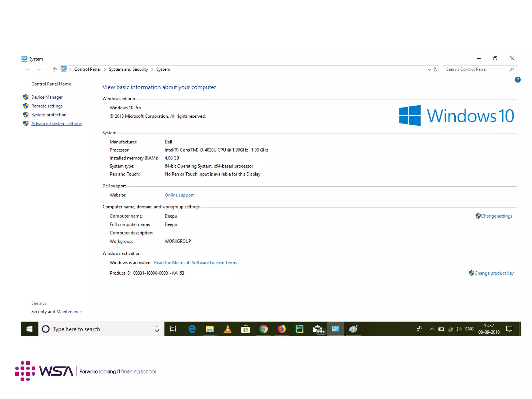Click the clock showing 15:37
The height and width of the screenshot is (399, 532).
(x=489, y=329)
